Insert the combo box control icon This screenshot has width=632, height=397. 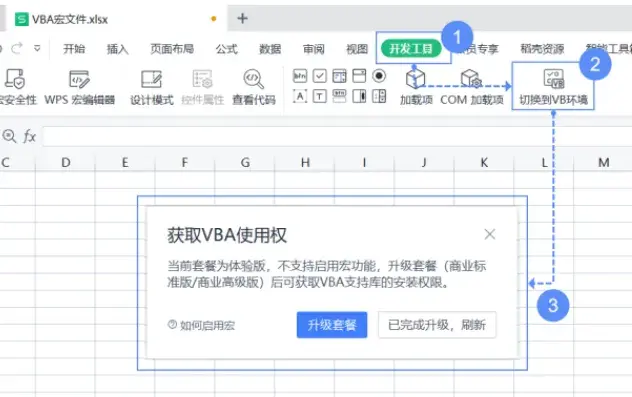point(359,76)
